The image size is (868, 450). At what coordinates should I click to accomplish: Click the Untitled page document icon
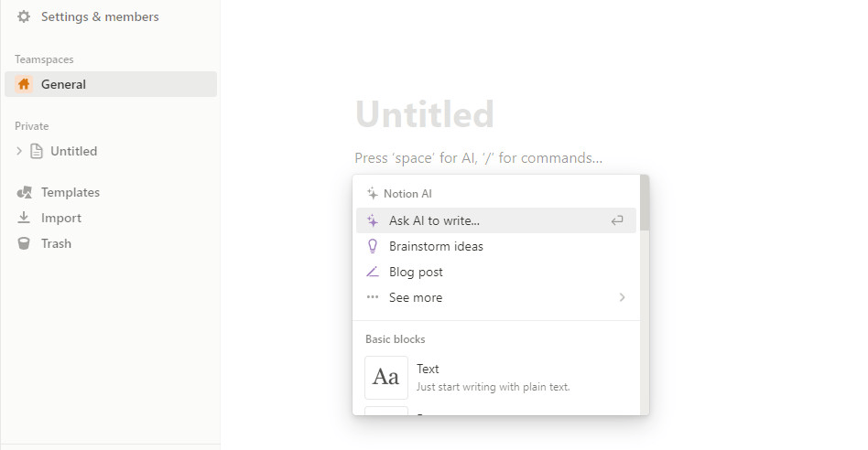37,151
